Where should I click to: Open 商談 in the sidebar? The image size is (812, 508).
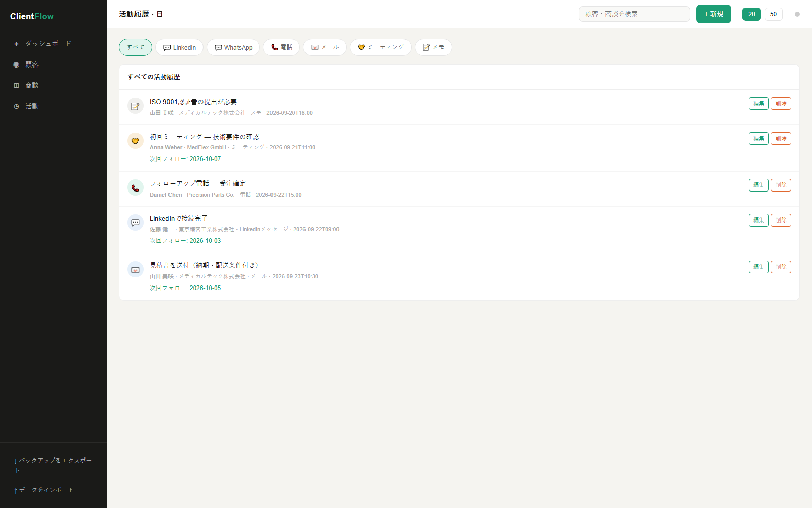[x=53, y=85]
